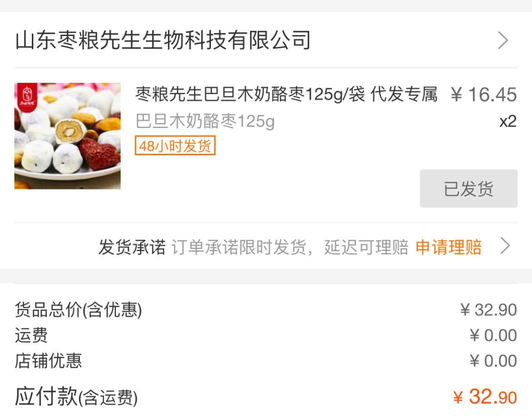
Task: Tap the quantity x2 indicator
Action: coord(508,121)
